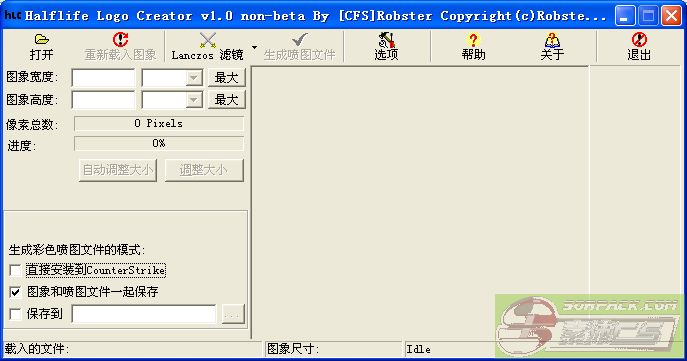Image resolution: width=687 pixels, height=361 pixels.
Task: Open the 图象宽度 combo box dropdown
Action: [x=193, y=78]
